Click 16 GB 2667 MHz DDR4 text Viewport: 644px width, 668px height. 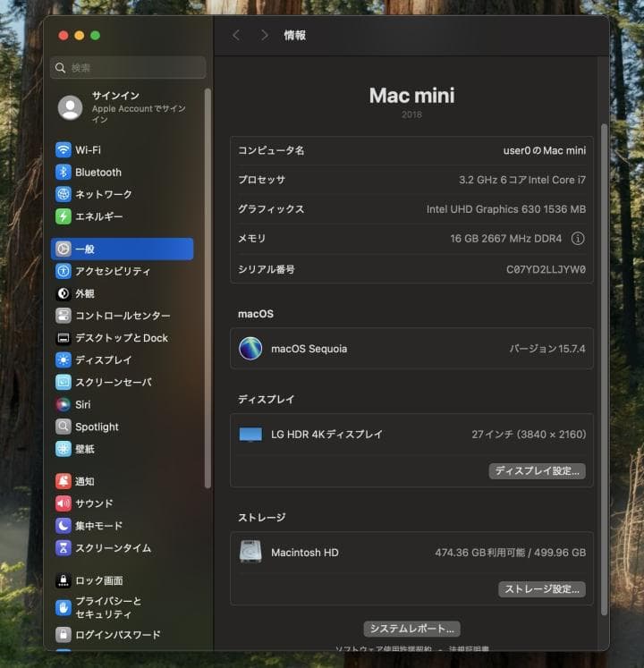point(506,239)
